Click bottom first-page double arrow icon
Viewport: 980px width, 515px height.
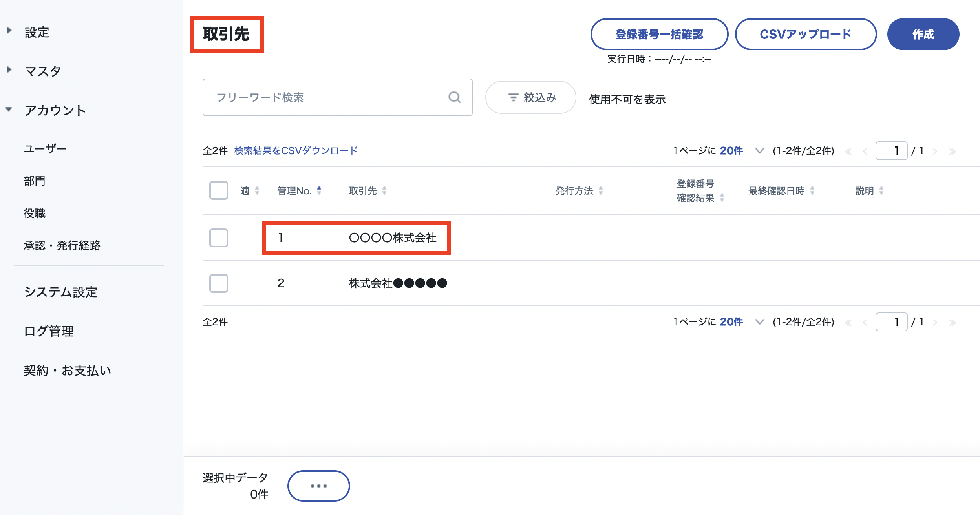(x=848, y=323)
